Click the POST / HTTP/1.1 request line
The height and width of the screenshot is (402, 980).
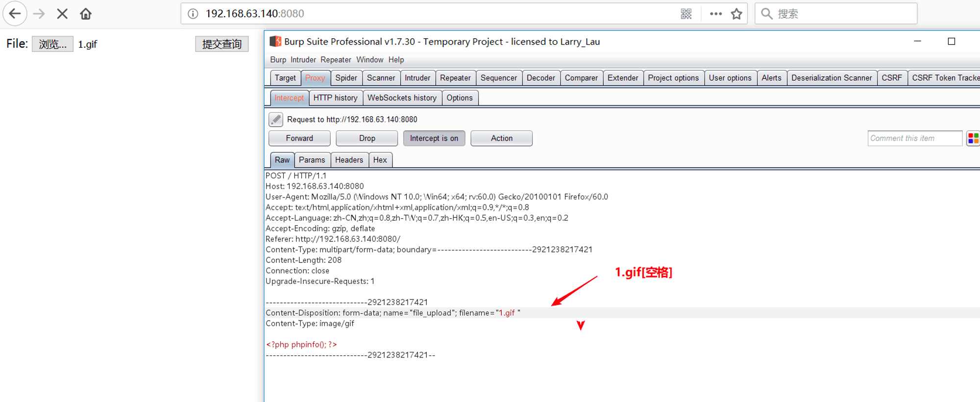point(296,176)
